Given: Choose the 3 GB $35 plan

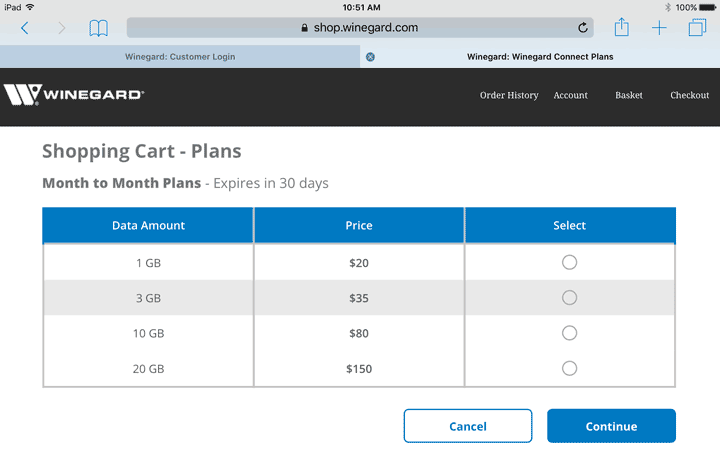Looking at the screenshot, I should point(569,297).
